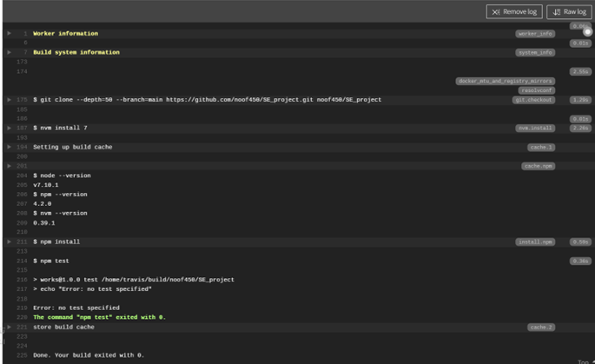Expand the fold at line 201

click(x=9, y=166)
